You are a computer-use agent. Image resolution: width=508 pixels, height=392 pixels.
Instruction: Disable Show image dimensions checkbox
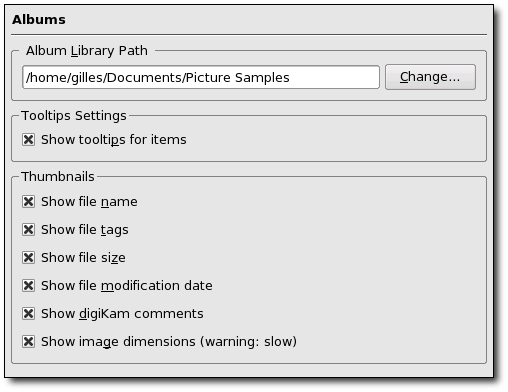tap(28, 341)
